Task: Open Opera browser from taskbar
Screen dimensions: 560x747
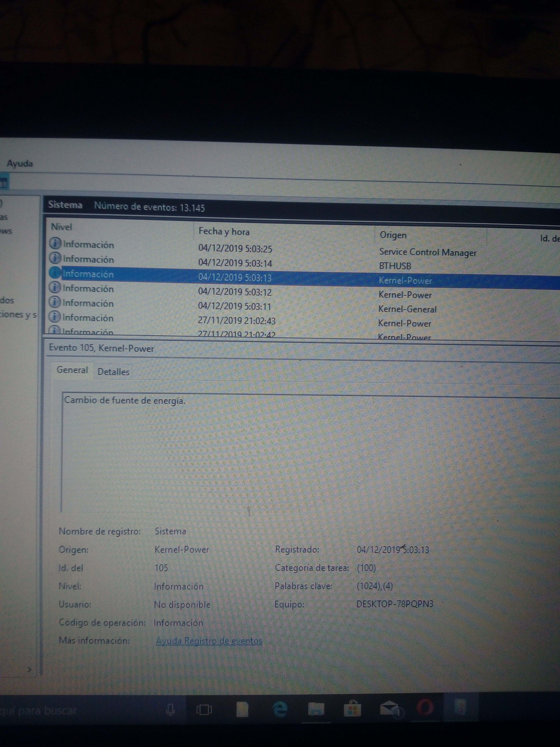Action: (425, 707)
